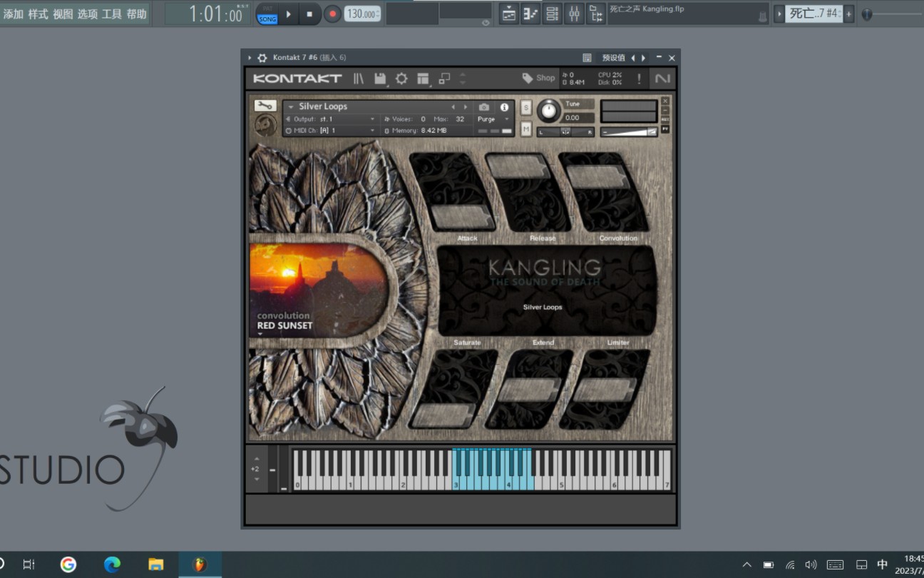The height and width of the screenshot is (578, 924).
Task: Show hidden tray icons chevron
Action: tap(746, 565)
